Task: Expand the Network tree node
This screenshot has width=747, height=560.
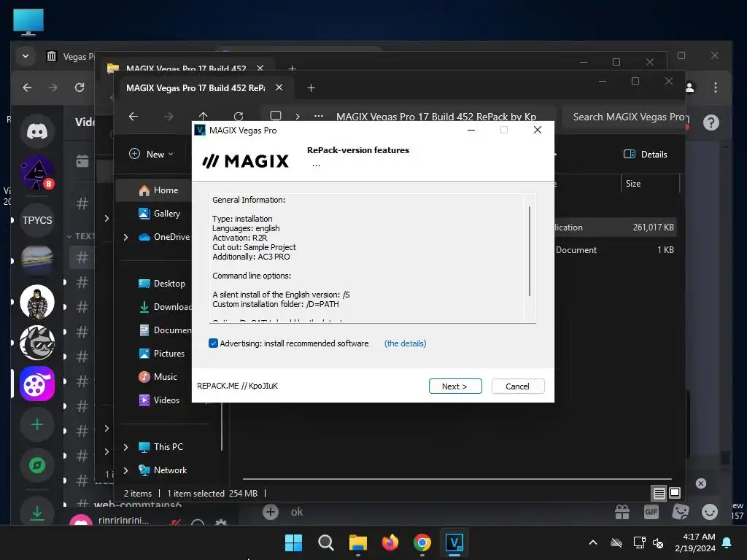Action: [125, 470]
